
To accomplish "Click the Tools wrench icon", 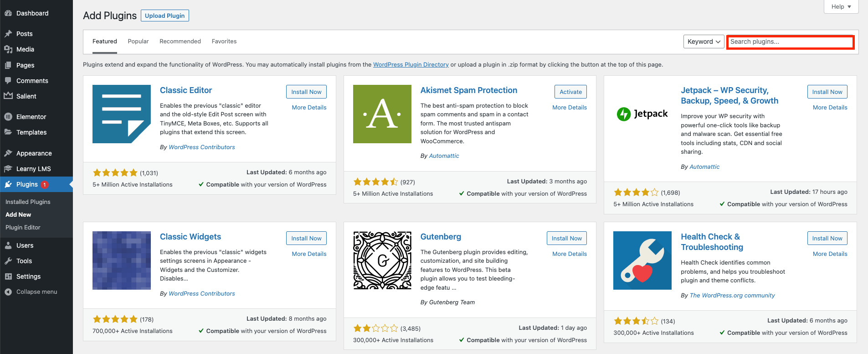I will [x=8, y=261].
